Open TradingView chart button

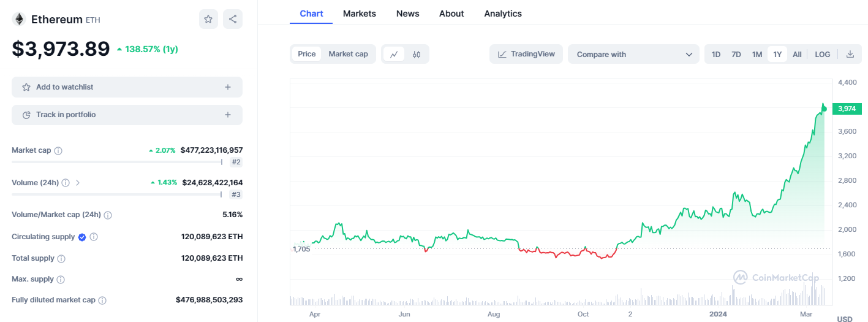pos(526,54)
